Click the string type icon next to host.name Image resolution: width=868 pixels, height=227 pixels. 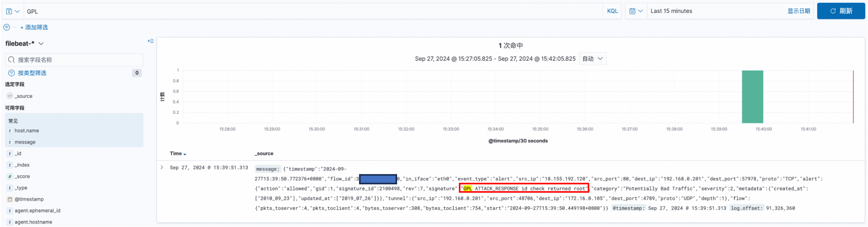coord(10,131)
